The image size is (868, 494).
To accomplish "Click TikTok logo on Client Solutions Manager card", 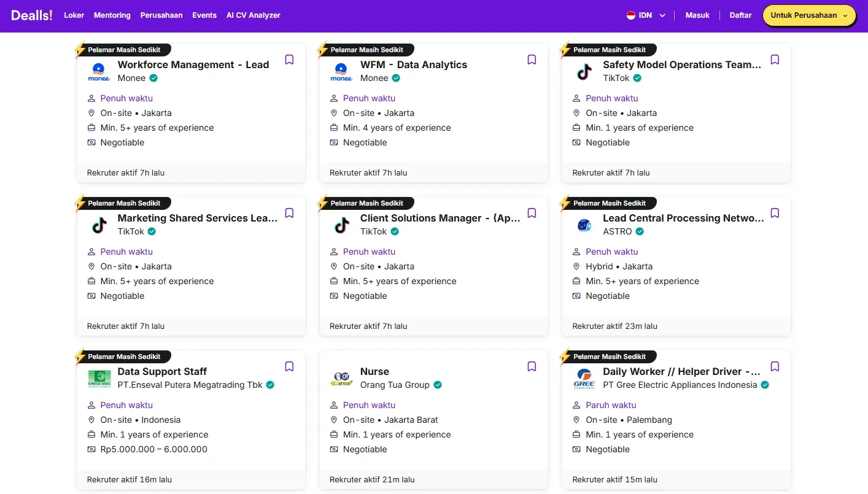I will 341,225.
